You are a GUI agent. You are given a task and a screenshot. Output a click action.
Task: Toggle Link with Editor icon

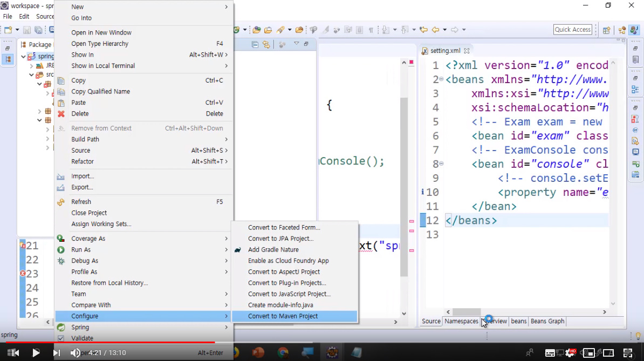pyautogui.click(x=266, y=44)
